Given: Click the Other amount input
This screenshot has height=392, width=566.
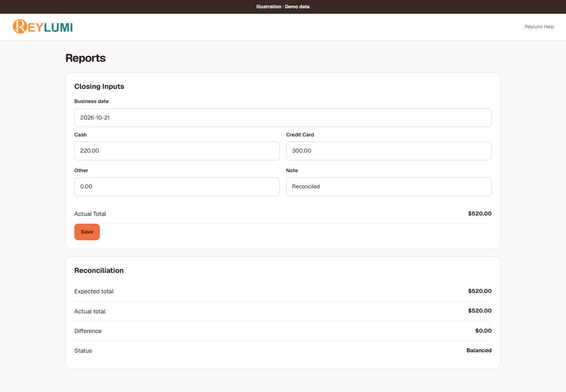Looking at the screenshot, I should [177, 187].
